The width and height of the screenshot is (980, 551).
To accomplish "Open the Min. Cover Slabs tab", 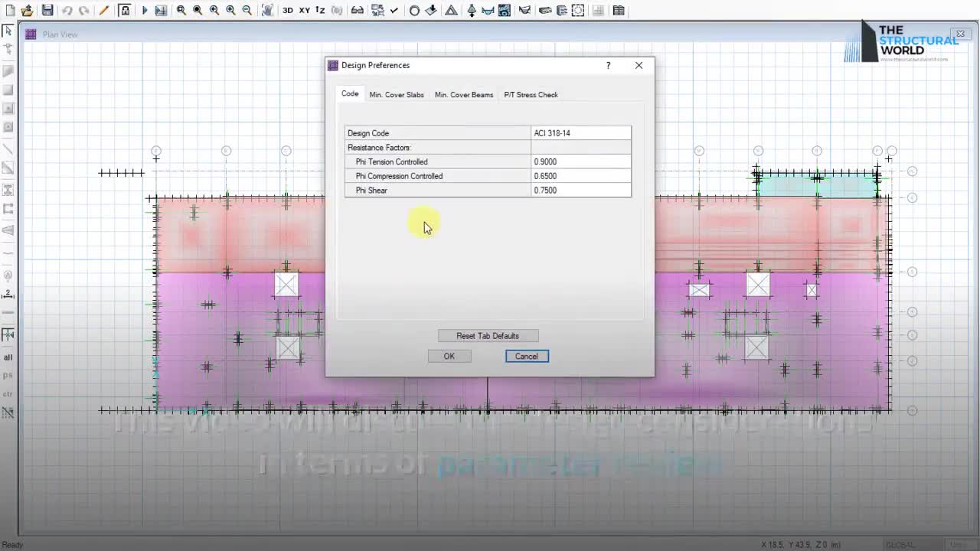I will (x=397, y=95).
